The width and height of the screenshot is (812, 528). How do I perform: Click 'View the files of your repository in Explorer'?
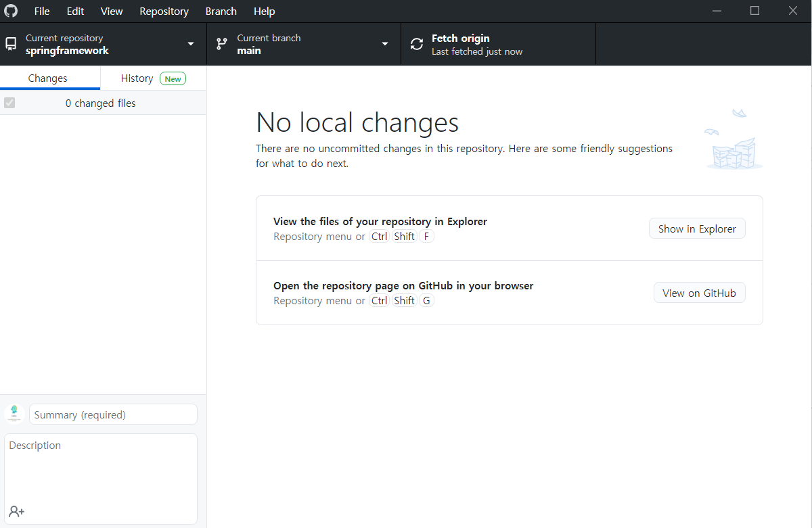380,221
